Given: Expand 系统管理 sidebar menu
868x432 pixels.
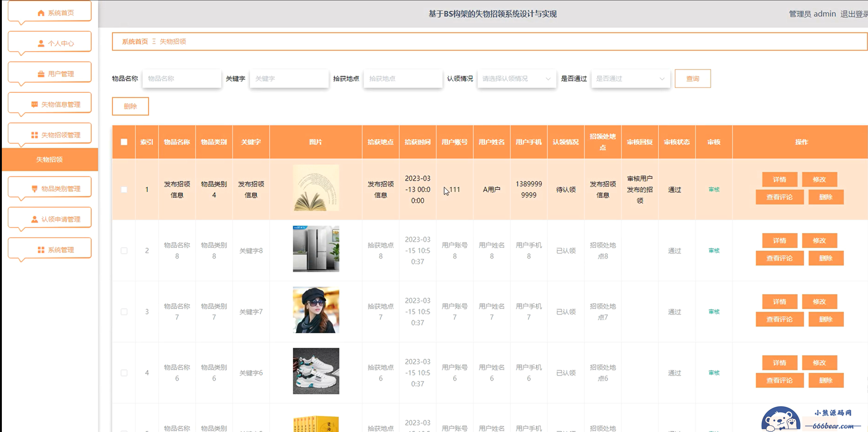Looking at the screenshot, I should [50, 248].
